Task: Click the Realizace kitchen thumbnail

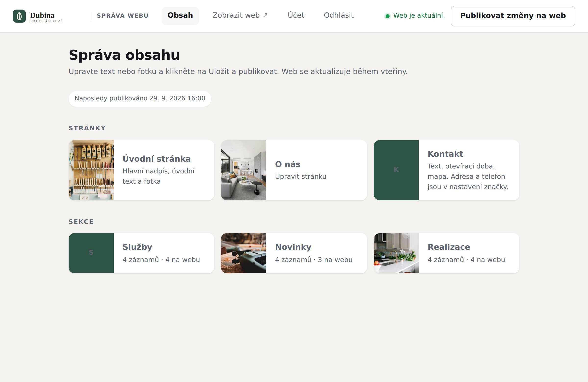Action: [396, 253]
